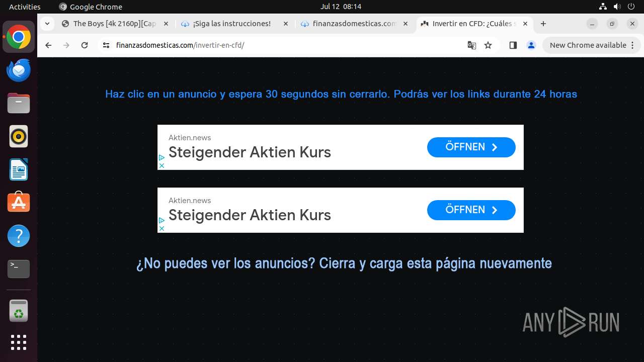
Task: Click Aktien.news label in first ad
Action: tap(190, 138)
